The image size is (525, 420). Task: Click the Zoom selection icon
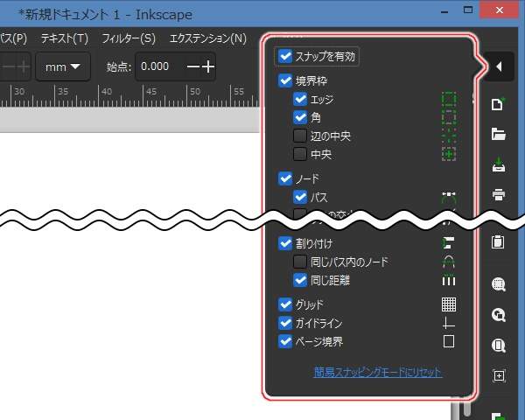click(498, 284)
